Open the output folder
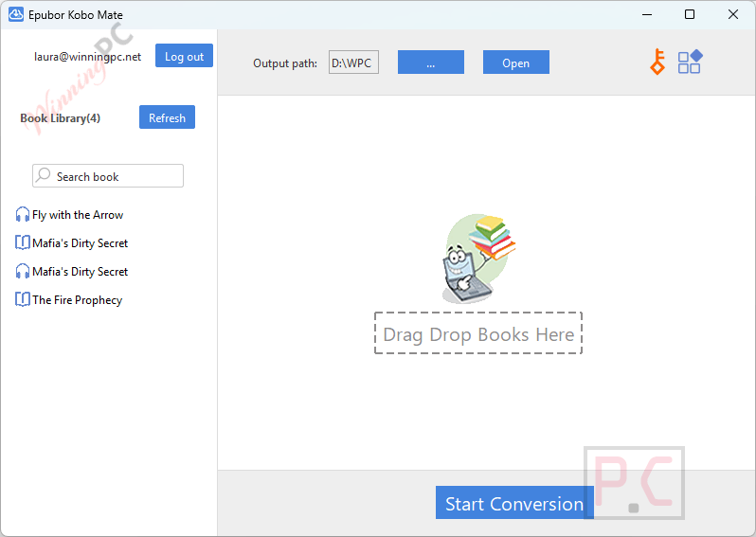This screenshot has height=537, width=756. (516, 63)
